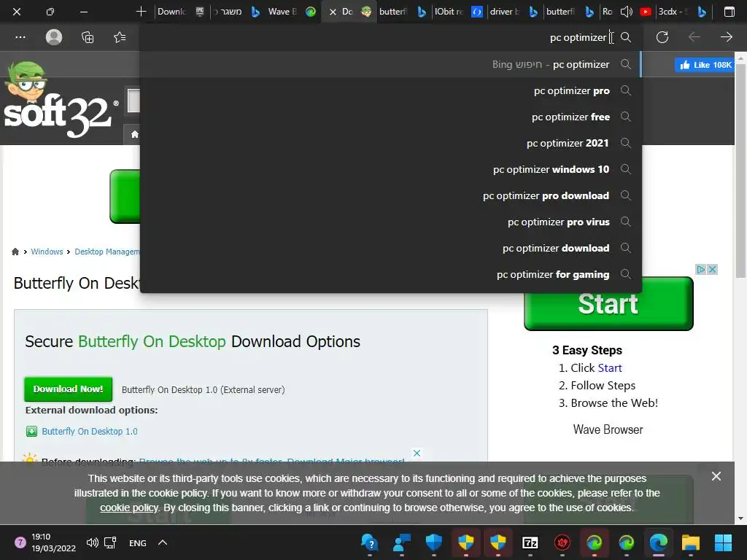This screenshot has height=560, width=747.
Task: Click the search magnifier in the address bar
Action: (626, 37)
